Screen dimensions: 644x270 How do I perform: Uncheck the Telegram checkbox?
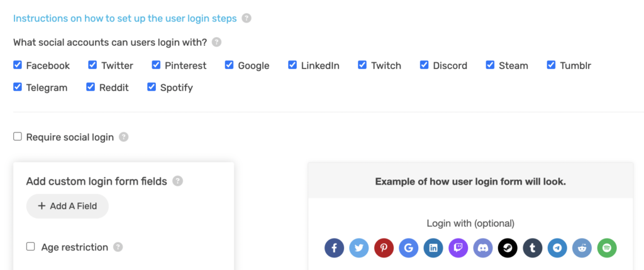click(x=17, y=87)
